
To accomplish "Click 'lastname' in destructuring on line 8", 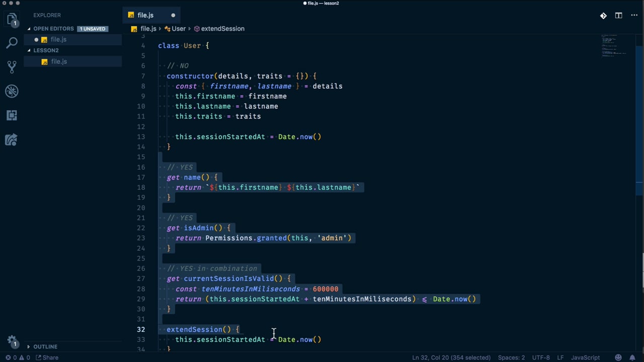I will (274, 86).
